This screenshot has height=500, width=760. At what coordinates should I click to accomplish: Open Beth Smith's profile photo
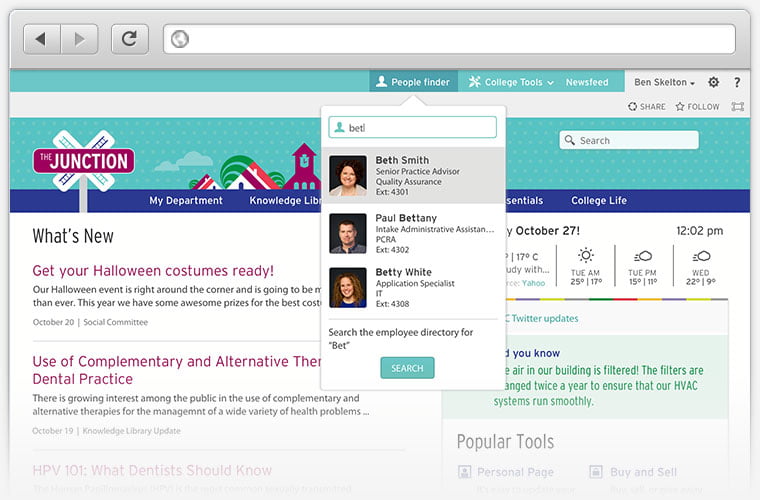(348, 175)
